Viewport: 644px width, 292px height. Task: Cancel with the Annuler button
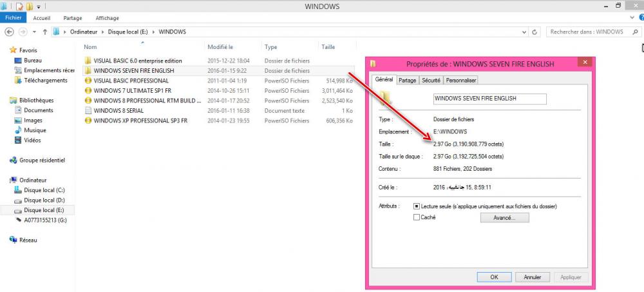pyautogui.click(x=533, y=277)
